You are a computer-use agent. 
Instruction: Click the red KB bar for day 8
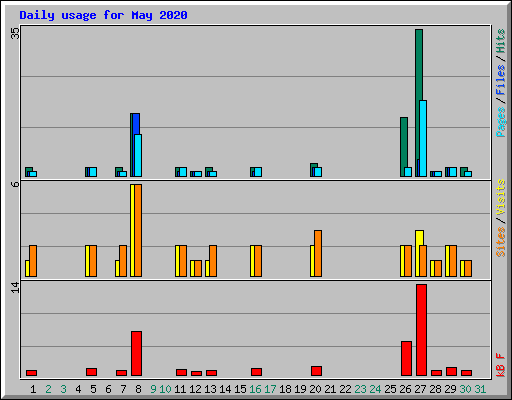tap(136, 353)
